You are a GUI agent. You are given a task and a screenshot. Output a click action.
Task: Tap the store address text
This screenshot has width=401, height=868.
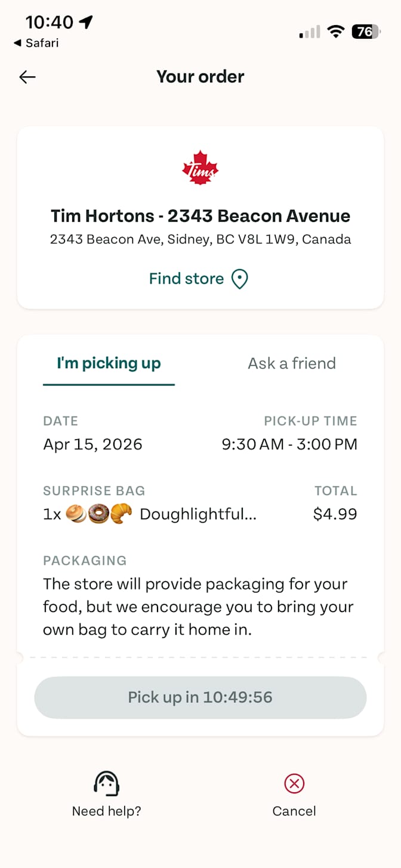(200, 240)
